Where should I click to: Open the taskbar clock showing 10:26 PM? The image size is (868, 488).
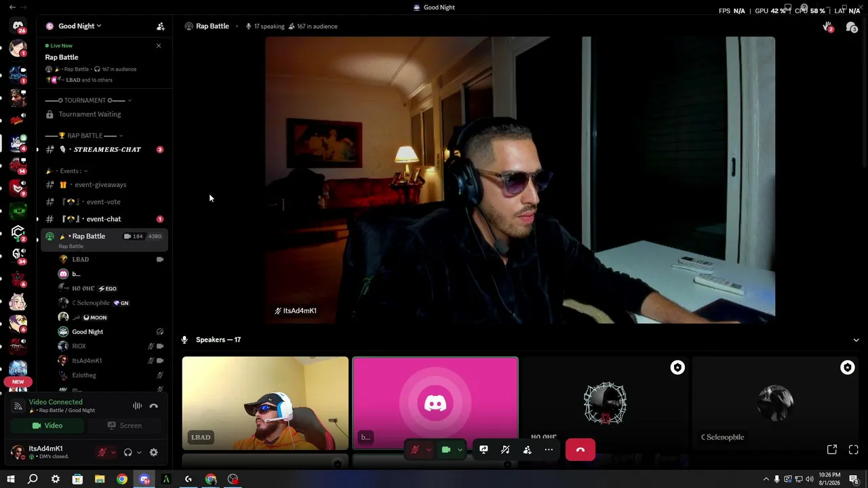pos(829,479)
